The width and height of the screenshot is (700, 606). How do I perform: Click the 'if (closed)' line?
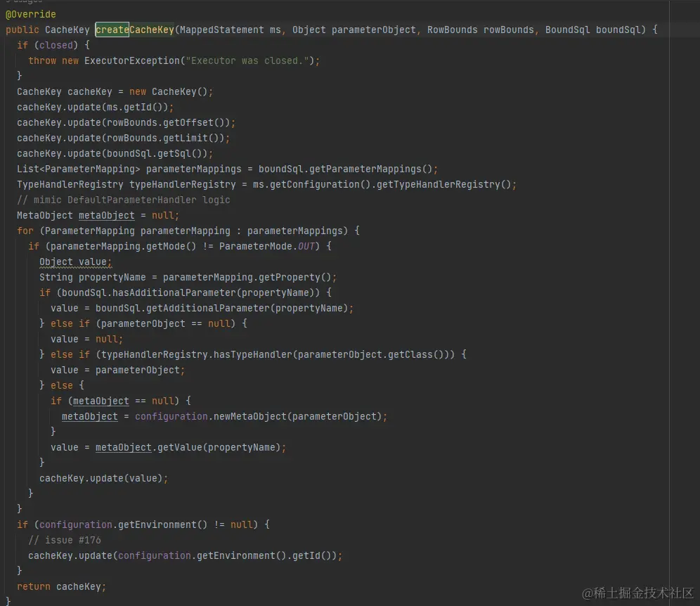[x=53, y=45]
